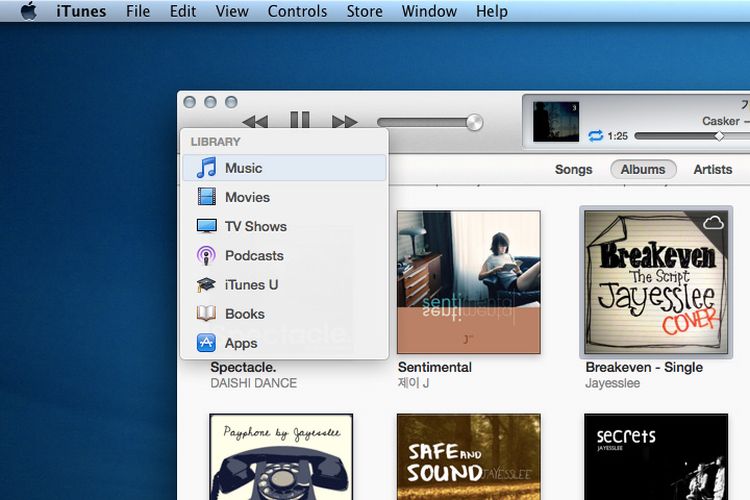Screen dimensions: 750x500
Task: Toggle the repeat icon in now playing
Action: (x=595, y=136)
